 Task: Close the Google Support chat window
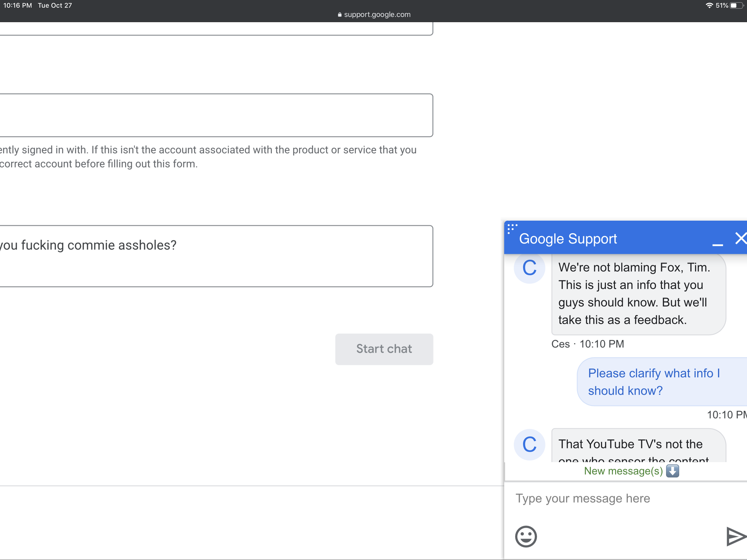[741, 238]
